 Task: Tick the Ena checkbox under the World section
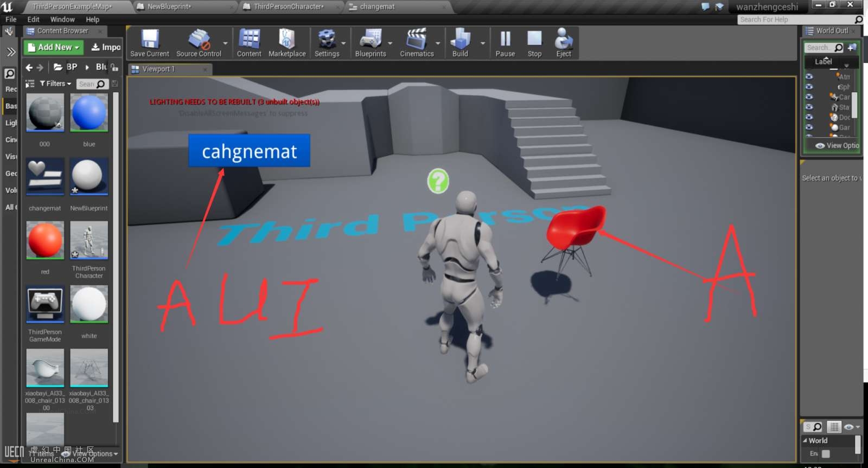pos(826,454)
